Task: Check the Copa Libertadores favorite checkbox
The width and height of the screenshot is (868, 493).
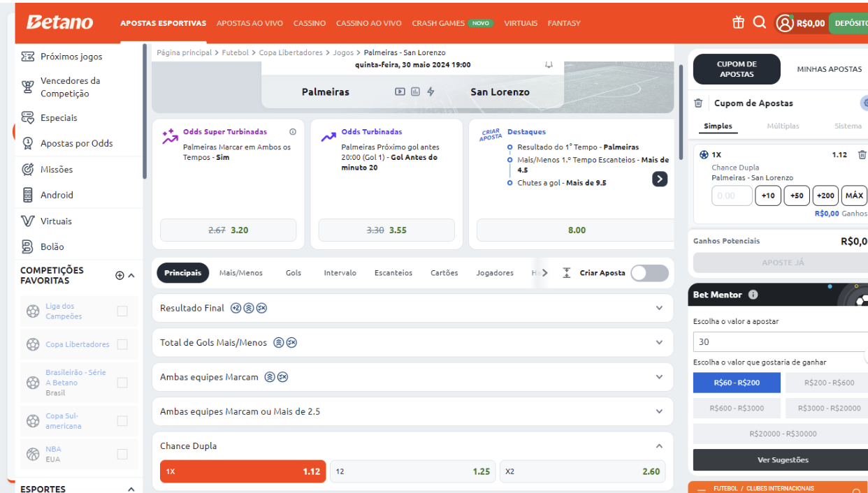Action: (x=122, y=344)
